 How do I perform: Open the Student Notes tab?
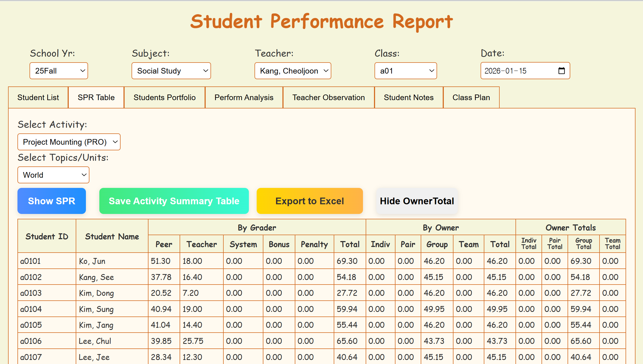pyautogui.click(x=408, y=97)
